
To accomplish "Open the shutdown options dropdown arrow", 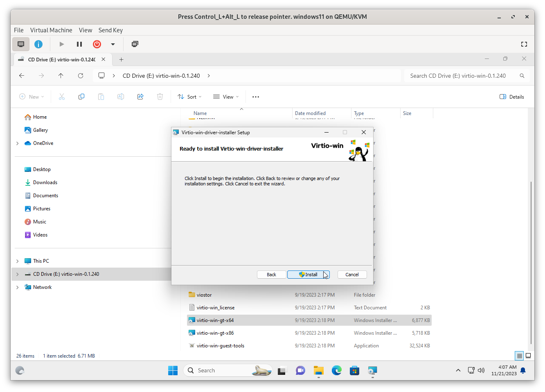I will pyautogui.click(x=113, y=44).
